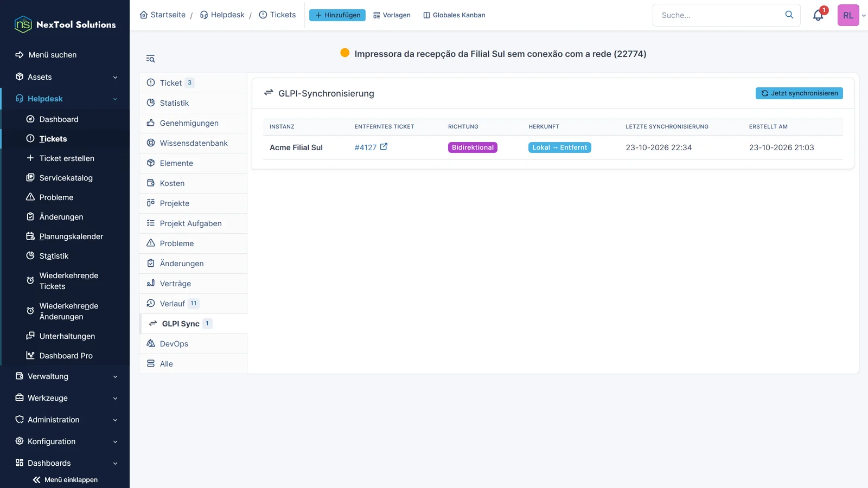The image size is (868, 488).
Task: Open Dashboard Pro in sidebar
Action: tap(66, 356)
